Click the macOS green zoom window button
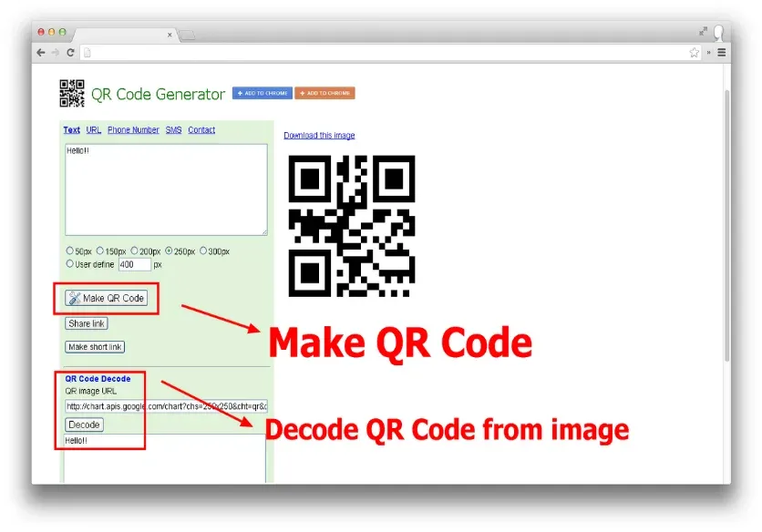 (62, 32)
